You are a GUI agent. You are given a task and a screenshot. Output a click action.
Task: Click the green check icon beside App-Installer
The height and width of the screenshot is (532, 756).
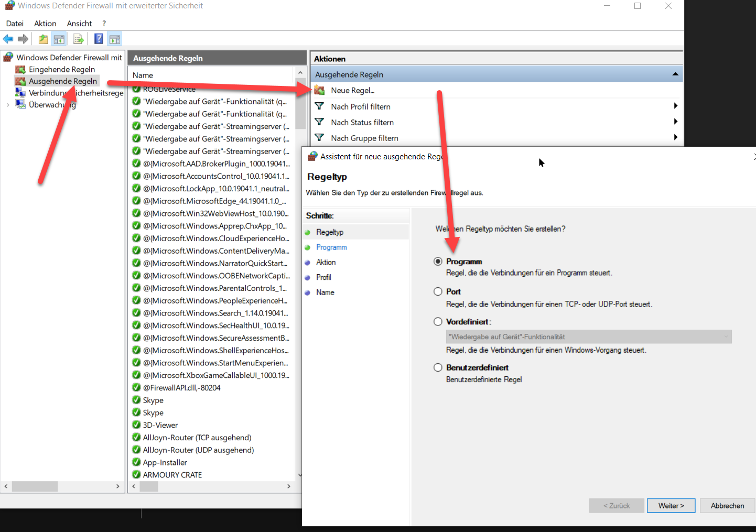point(136,462)
